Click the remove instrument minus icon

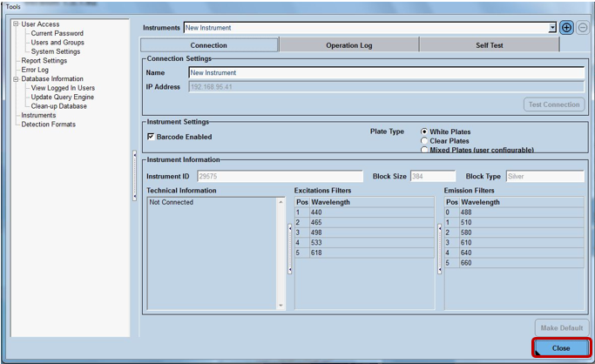(x=582, y=28)
